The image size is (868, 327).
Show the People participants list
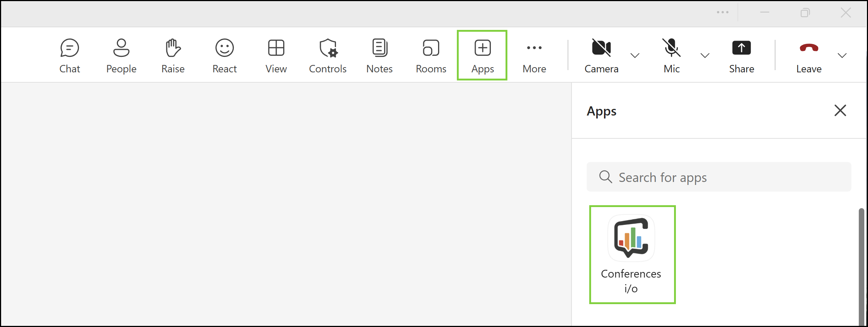pyautogui.click(x=121, y=56)
